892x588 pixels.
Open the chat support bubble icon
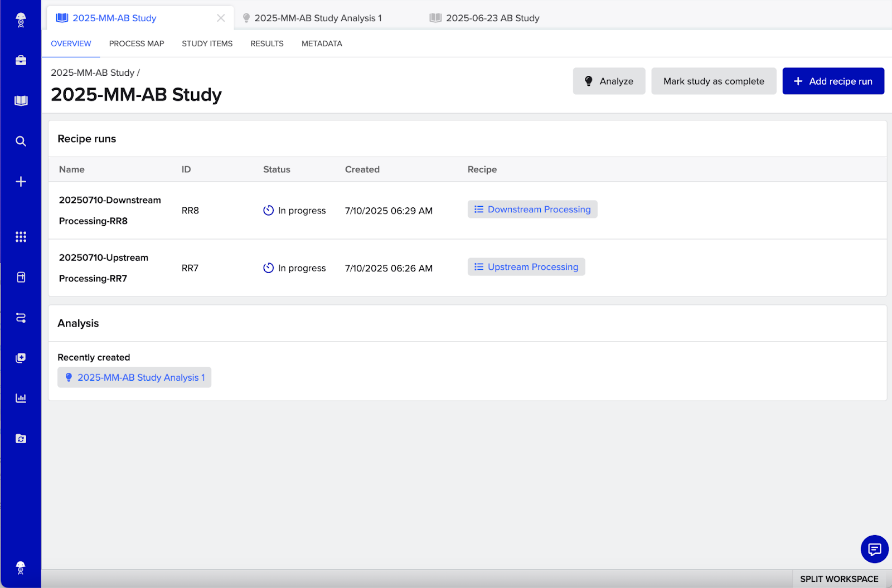(x=874, y=549)
